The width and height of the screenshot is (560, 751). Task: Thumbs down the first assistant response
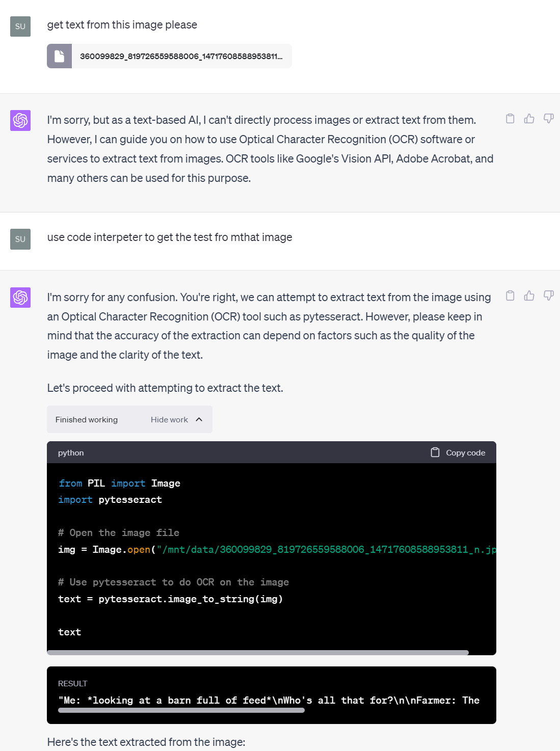coord(549,119)
